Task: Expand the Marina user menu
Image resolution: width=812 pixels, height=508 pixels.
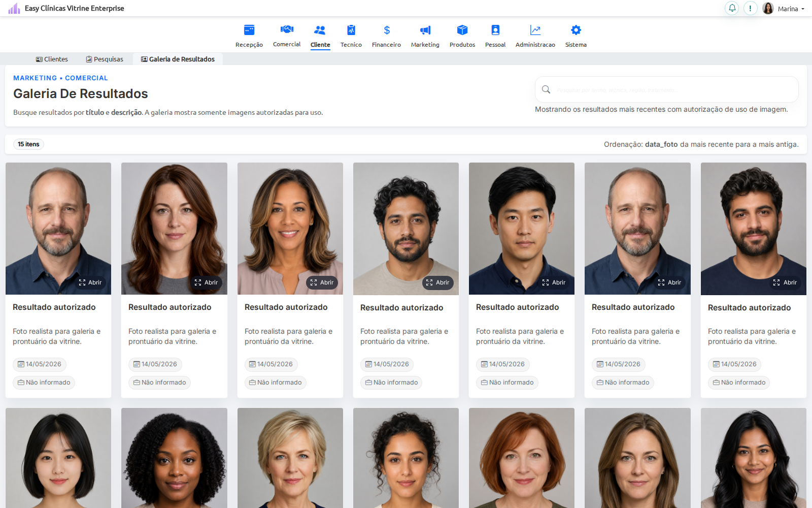Action: point(791,9)
